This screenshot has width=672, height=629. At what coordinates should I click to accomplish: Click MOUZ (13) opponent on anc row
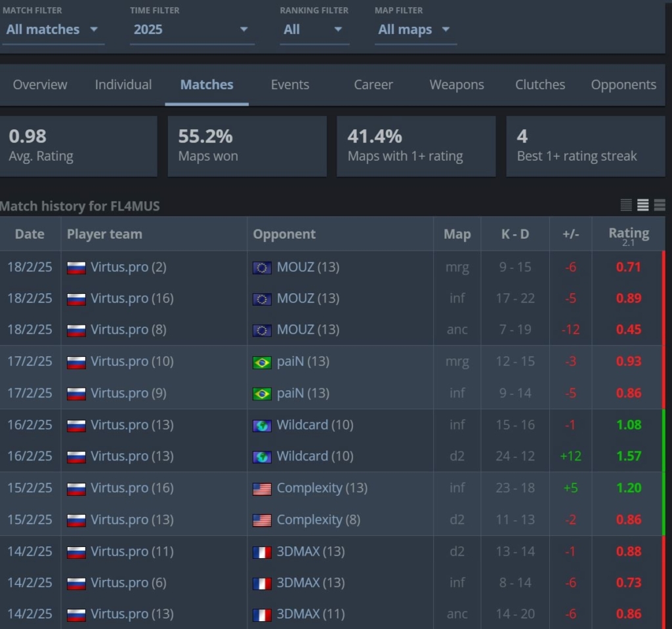point(308,329)
